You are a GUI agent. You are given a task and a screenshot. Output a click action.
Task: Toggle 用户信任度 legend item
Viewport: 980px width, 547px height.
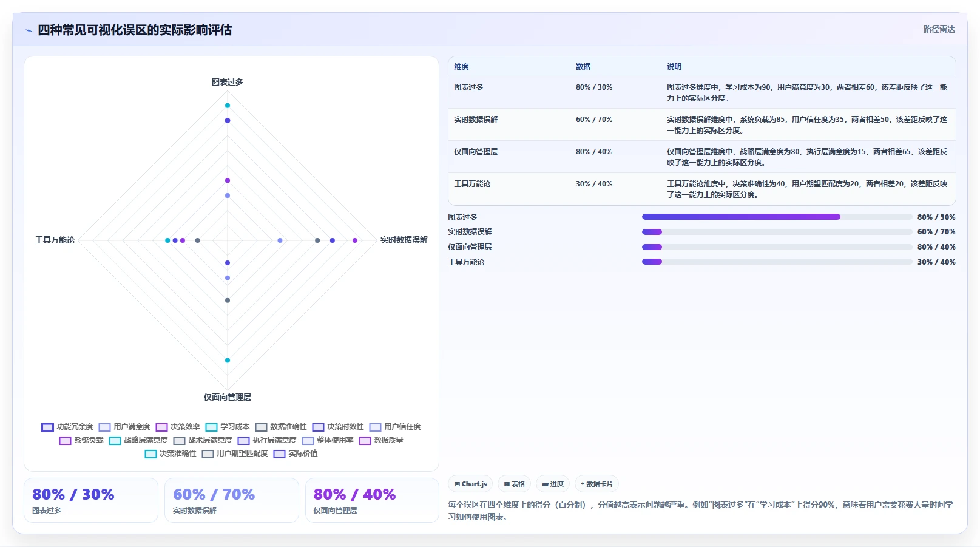point(395,427)
